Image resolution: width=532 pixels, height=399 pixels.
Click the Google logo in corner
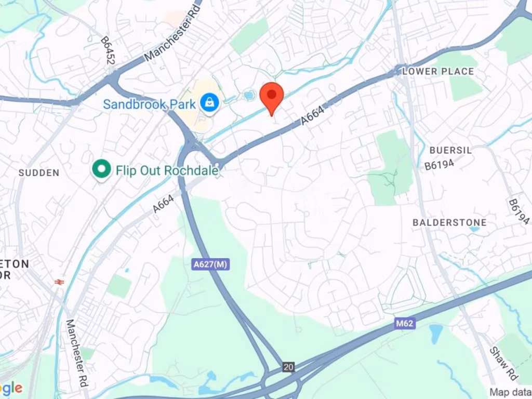click(11, 388)
